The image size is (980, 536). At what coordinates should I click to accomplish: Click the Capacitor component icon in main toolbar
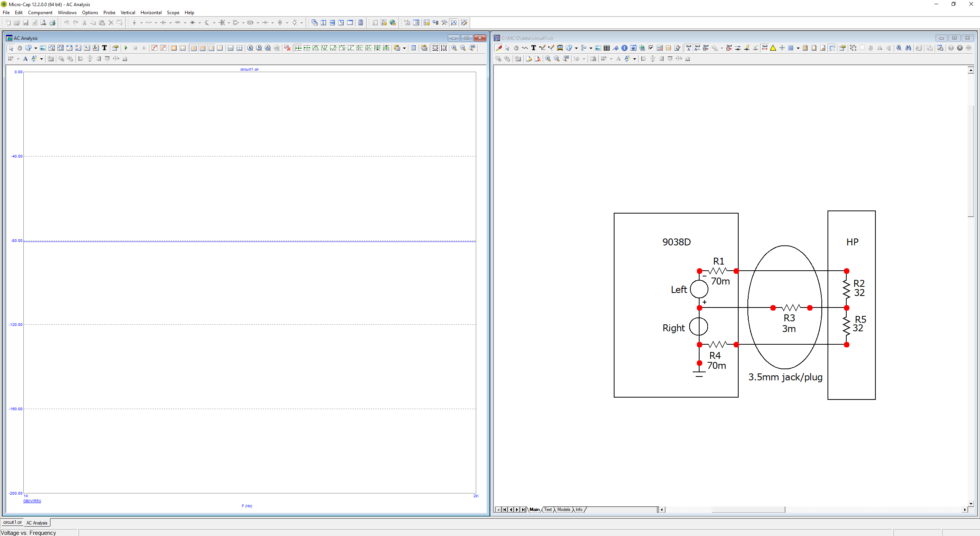point(163,23)
